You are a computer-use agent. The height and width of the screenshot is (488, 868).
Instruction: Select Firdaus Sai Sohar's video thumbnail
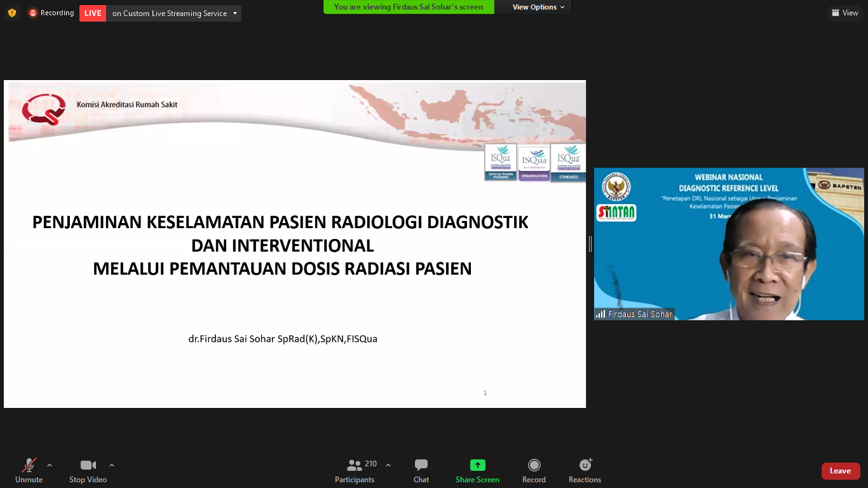(729, 244)
